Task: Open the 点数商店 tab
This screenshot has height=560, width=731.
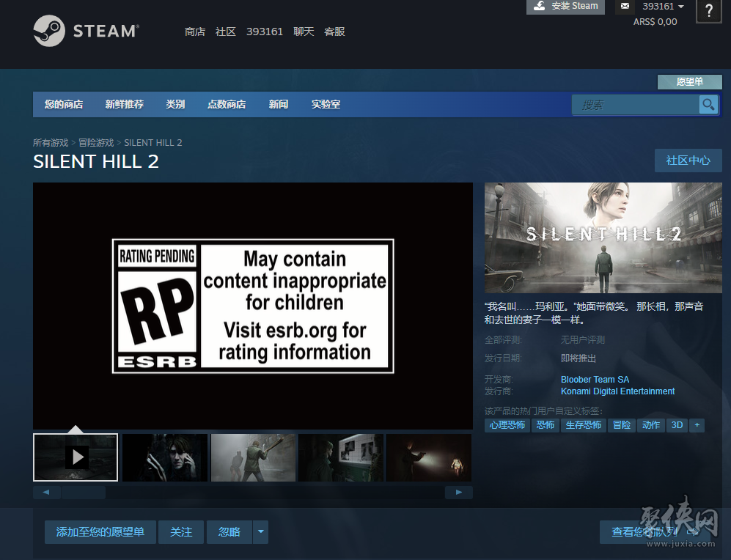Action: coord(227,104)
